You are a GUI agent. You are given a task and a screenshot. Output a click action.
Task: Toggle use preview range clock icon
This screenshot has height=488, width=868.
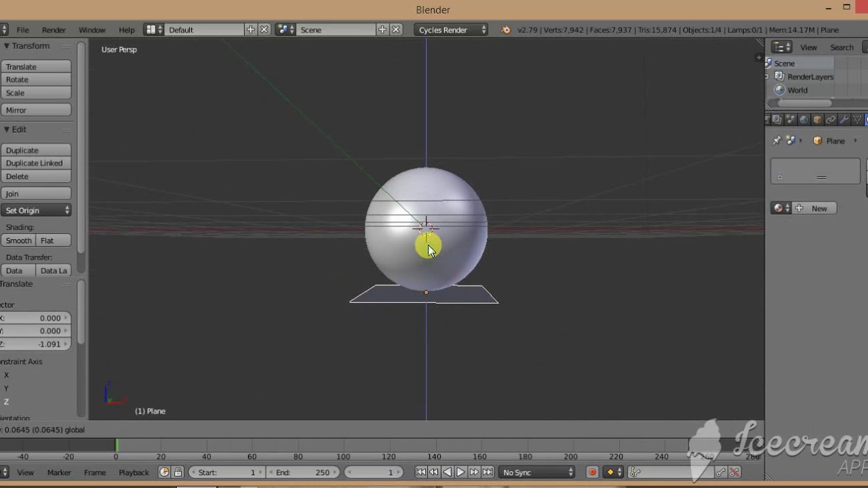pyautogui.click(x=164, y=472)
